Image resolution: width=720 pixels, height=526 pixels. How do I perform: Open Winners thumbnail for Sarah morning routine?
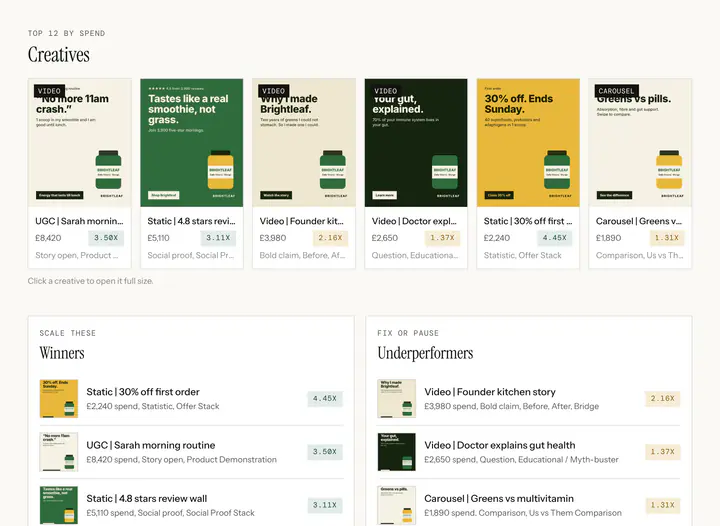point(59,452)
